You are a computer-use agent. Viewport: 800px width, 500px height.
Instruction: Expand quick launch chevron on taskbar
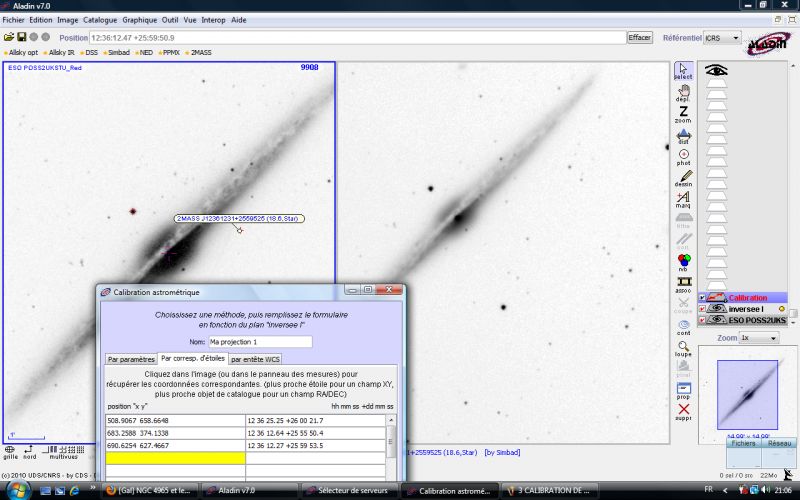(x=92, y=487)
